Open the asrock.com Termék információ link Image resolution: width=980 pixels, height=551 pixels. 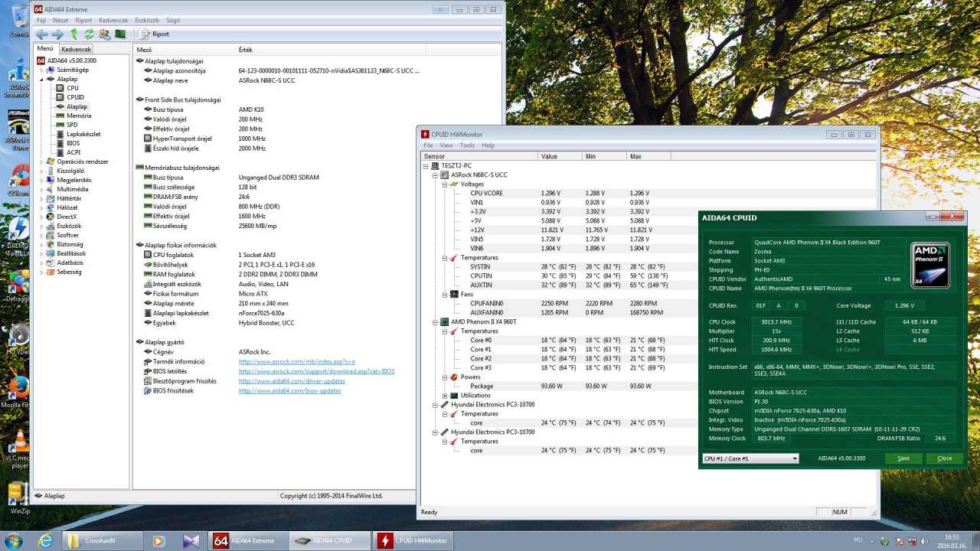pyautogui.click(x=297, y=361)
